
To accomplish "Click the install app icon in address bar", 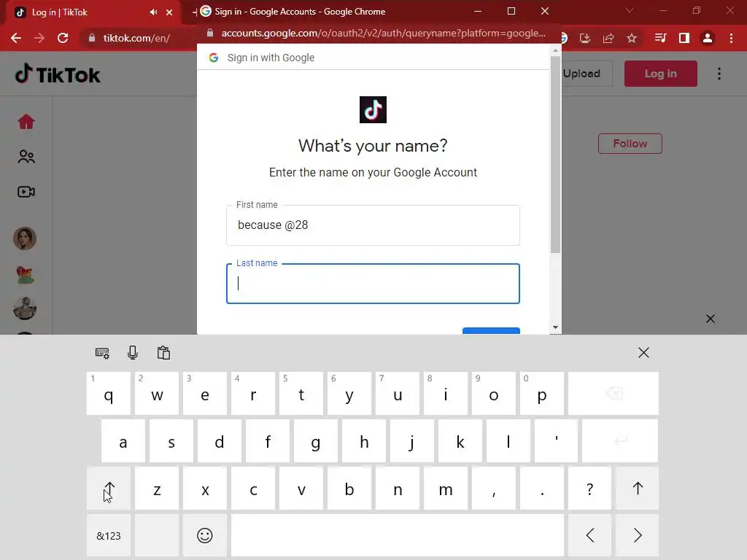I will [585, 38].
